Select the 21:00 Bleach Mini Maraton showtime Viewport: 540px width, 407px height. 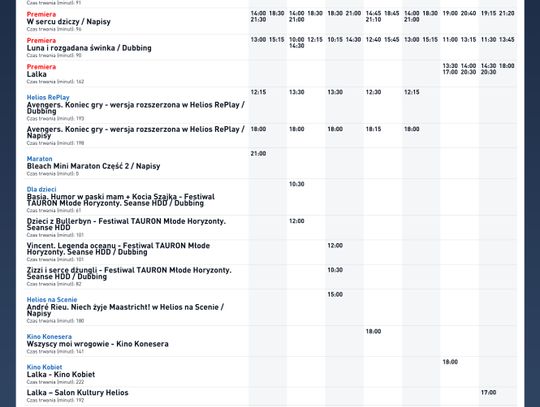click(258, 153)
